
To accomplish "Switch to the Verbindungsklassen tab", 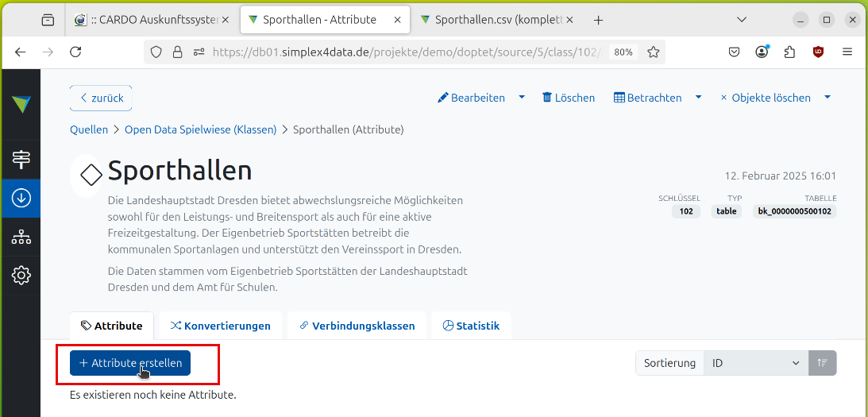I will pyautogui.click(x=357, y=326).
